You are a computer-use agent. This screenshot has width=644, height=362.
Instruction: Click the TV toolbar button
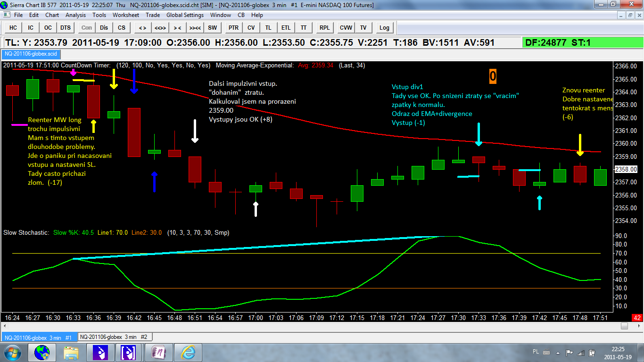coord(363,27)
